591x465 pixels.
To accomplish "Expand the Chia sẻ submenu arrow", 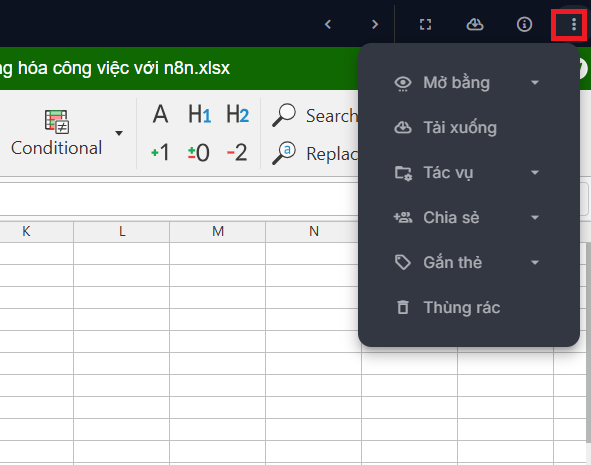I will (535, 217).
